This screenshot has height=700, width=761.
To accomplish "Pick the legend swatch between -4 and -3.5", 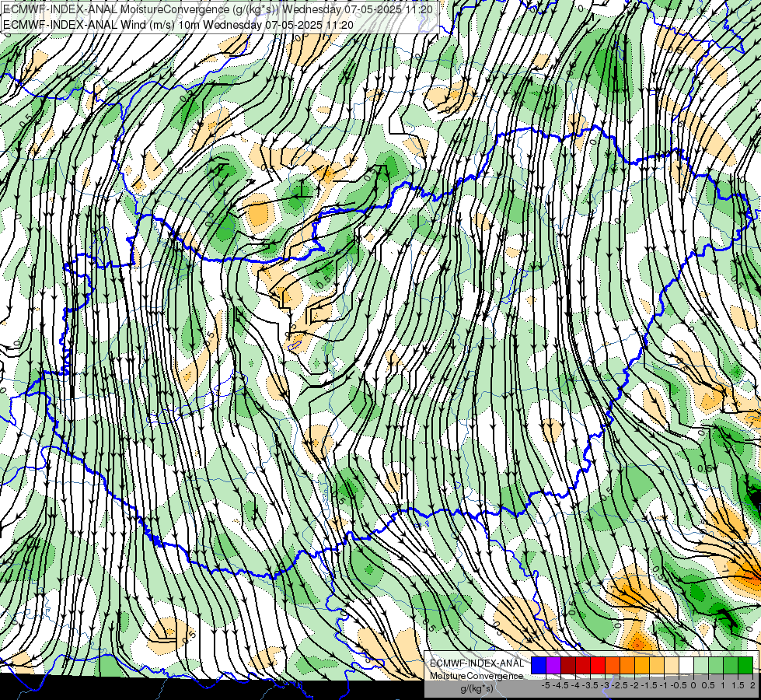I will click(583, 665).
